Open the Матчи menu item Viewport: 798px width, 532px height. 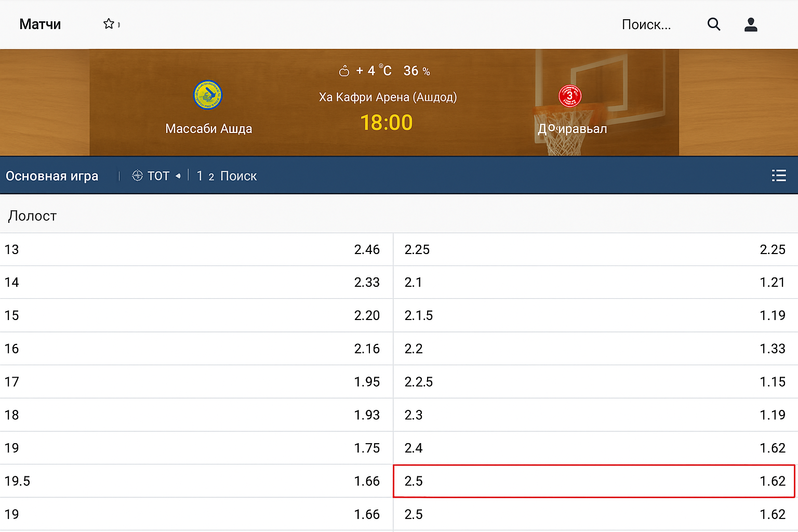coord(40,24)
